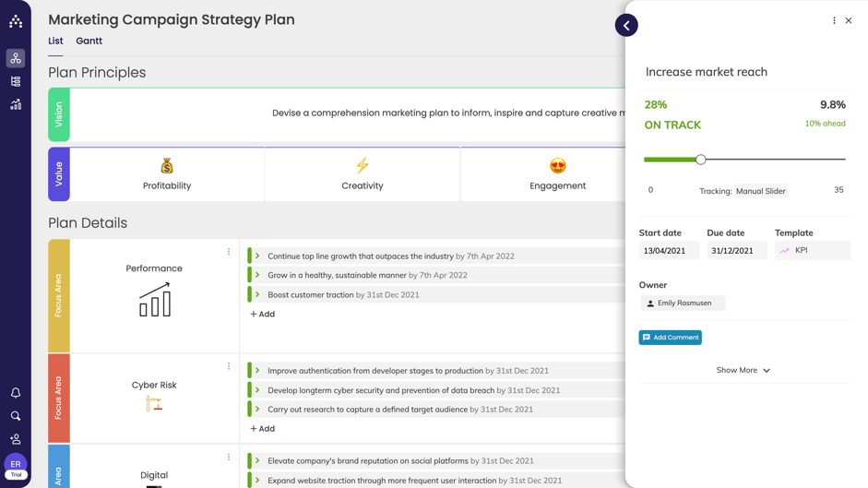
Task: Expand Show More in details panel
Action: coord(743,370)
